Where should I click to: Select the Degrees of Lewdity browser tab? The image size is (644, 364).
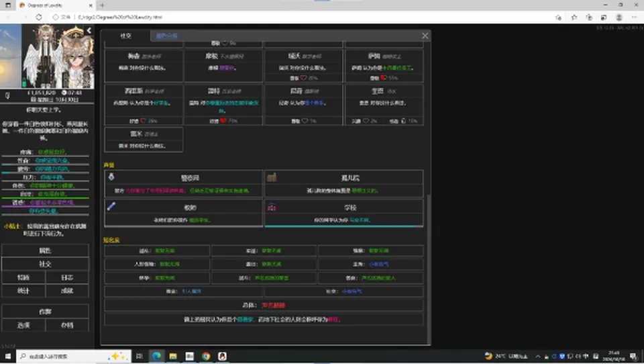click(55, 5)
